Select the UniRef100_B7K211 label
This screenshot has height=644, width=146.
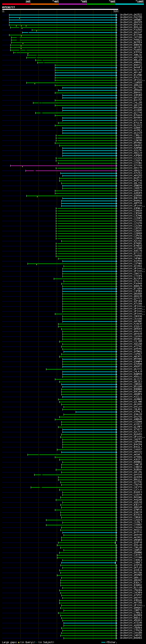coord(131,77)
